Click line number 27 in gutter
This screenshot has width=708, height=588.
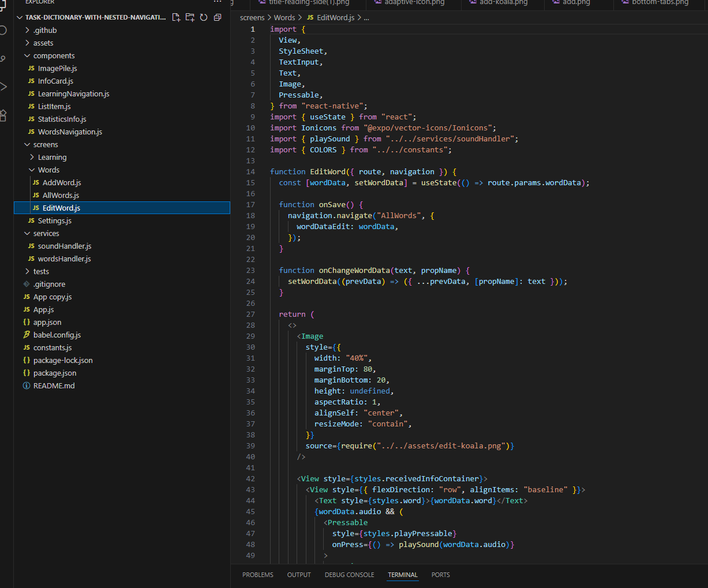pyautogui.click(x=250, y=314)
